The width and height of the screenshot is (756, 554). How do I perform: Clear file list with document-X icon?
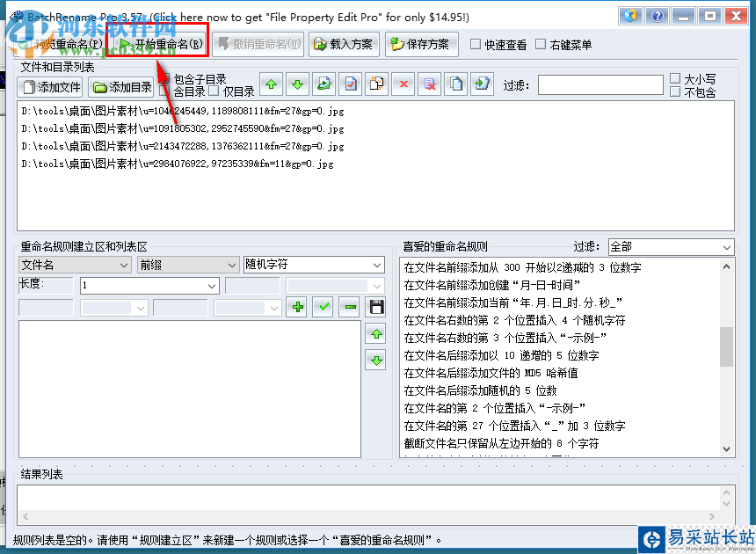tap(430, 85)
